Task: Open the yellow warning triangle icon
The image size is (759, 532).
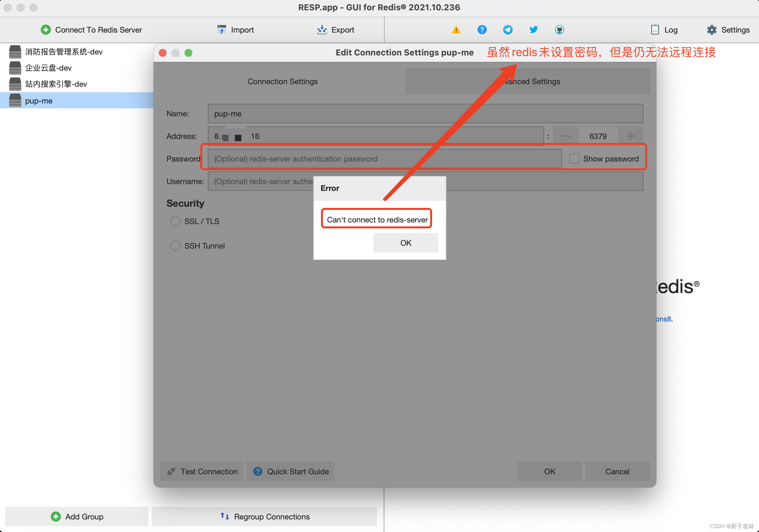Action: click(456, 30)
